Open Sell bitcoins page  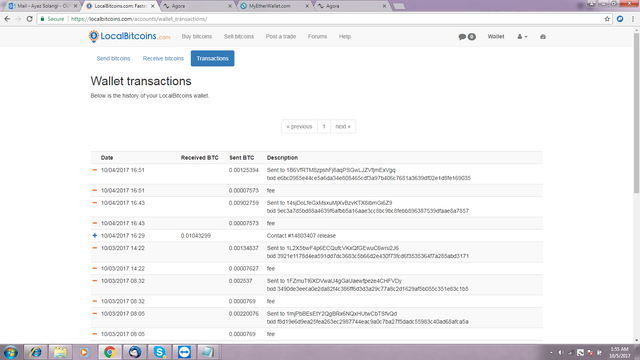coord(239,37)
